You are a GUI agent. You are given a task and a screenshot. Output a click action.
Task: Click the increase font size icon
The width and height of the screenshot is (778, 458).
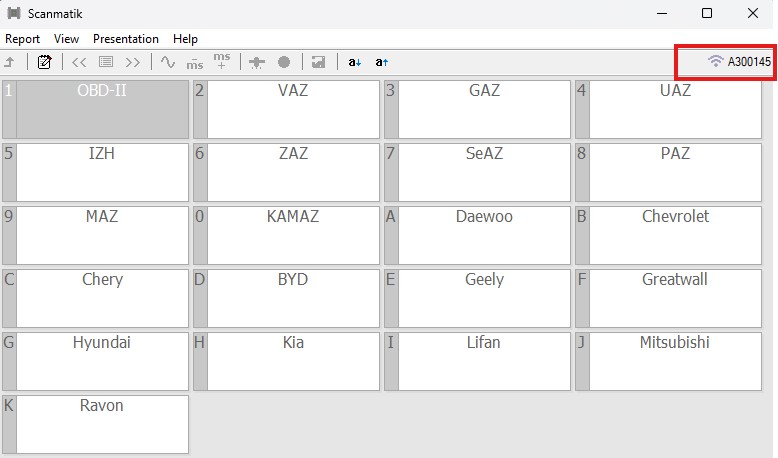coord(382,62)
